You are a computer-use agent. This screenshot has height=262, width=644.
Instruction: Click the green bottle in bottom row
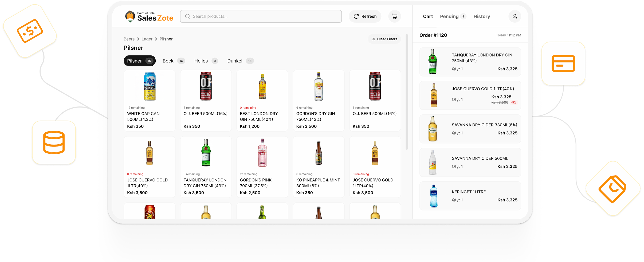(262, 212)
